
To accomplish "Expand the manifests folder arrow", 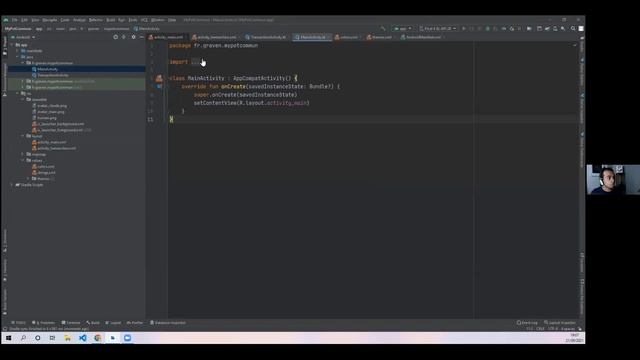I will click(x=17, y=51).
